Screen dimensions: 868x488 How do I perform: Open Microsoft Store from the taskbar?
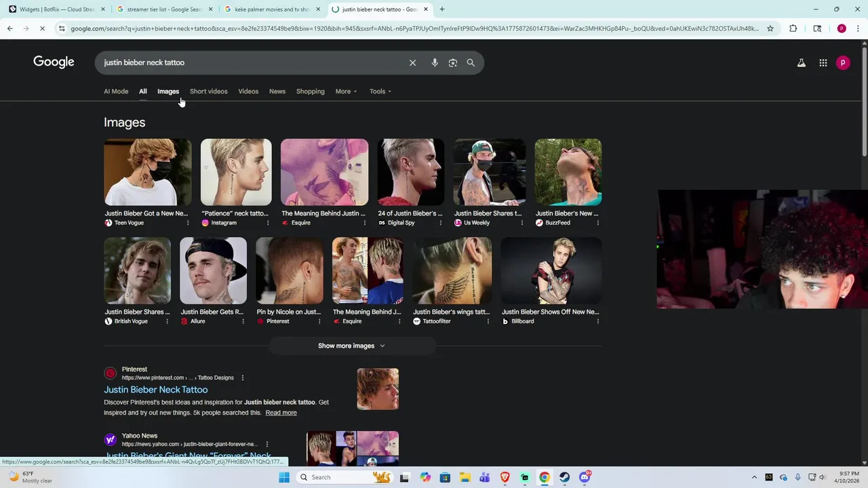pyautogui.click(x=445, y=477)
